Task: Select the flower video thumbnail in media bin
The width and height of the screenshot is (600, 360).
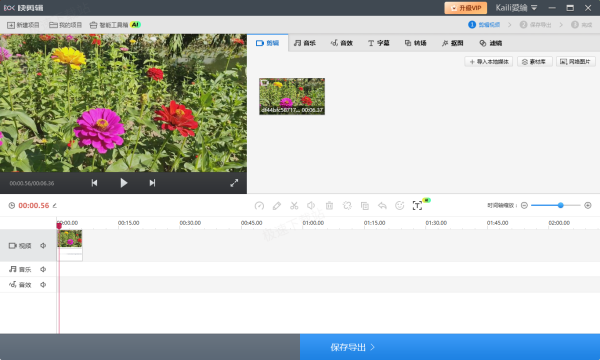Action: point(292,96)
